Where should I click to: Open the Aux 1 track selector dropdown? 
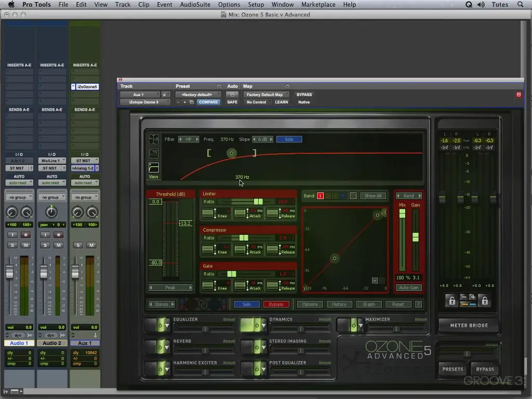[139, 95]
